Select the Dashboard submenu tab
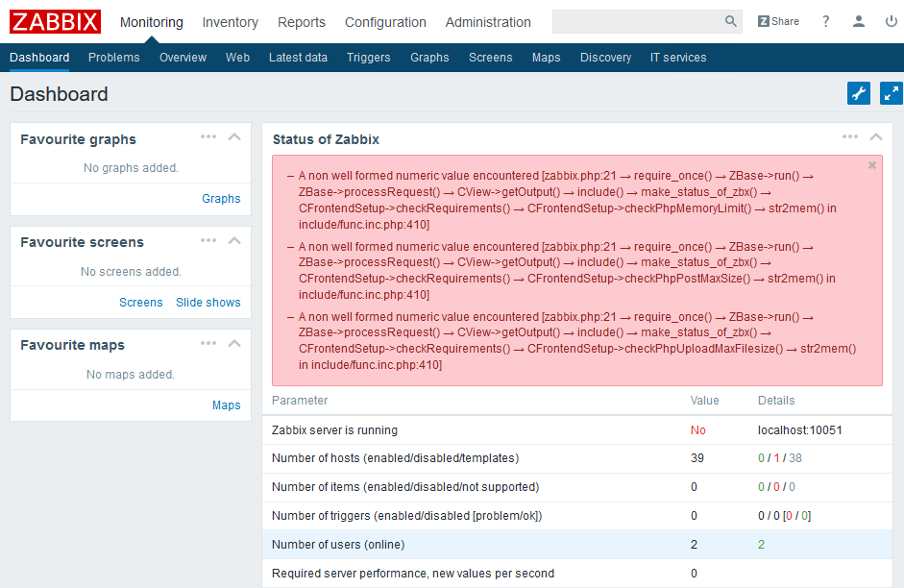The image size is (904, 588). pyautogui.click(x=39, y=58)
